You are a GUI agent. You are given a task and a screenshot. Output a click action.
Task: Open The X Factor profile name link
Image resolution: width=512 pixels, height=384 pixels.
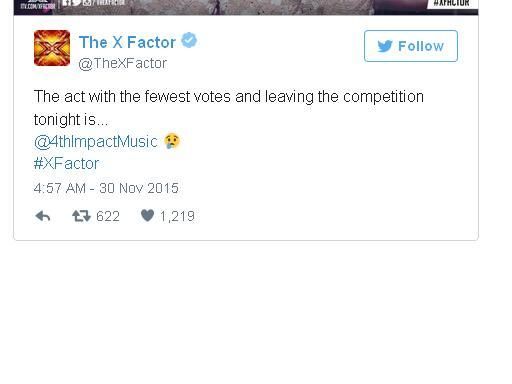click(127, 42)
